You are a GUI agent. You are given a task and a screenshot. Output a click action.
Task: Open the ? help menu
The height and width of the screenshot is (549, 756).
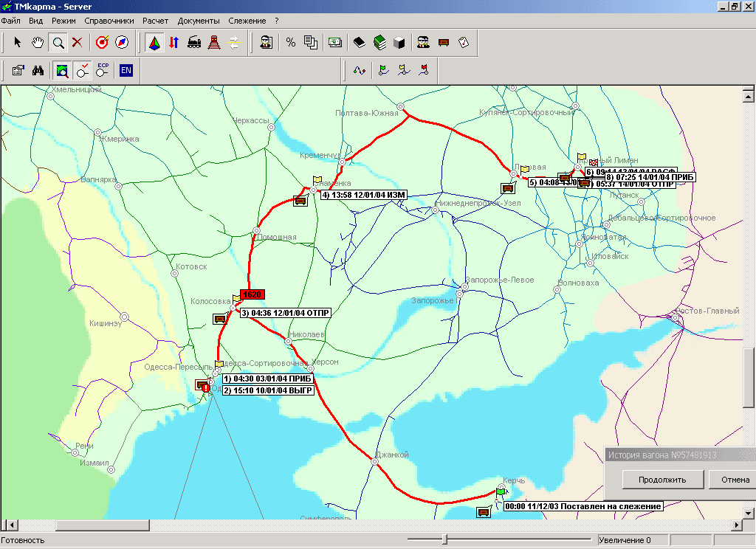277,21
